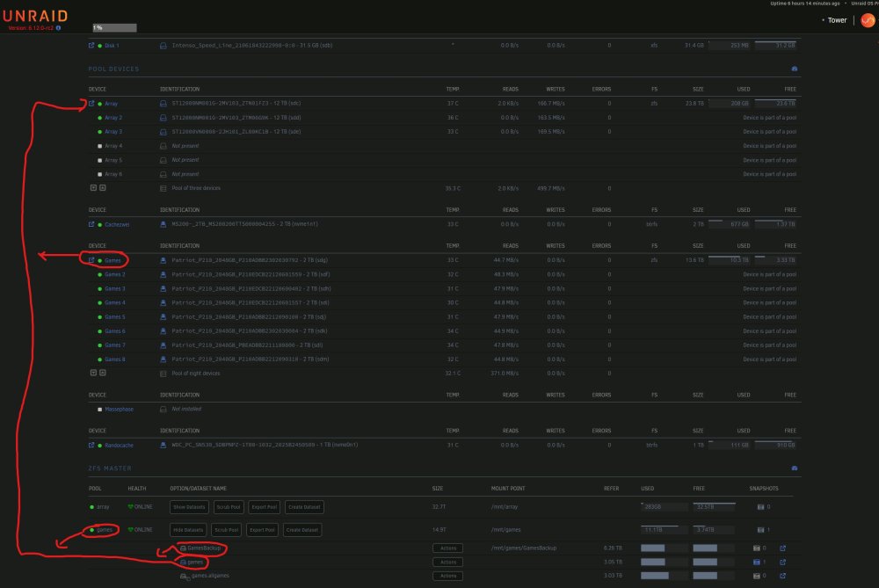This screenshot has height=588, width=879.
Task: Click Scrub Pool for array pool
Action: [229, 507]
